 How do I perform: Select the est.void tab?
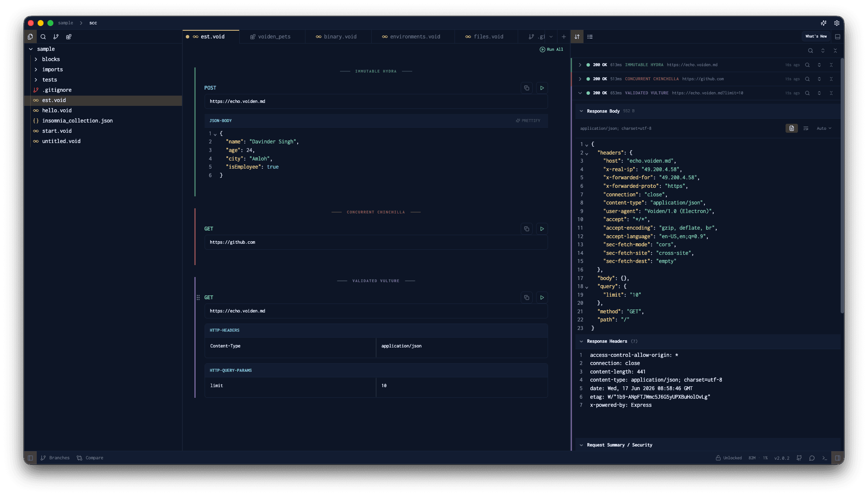tap(211, 37)
